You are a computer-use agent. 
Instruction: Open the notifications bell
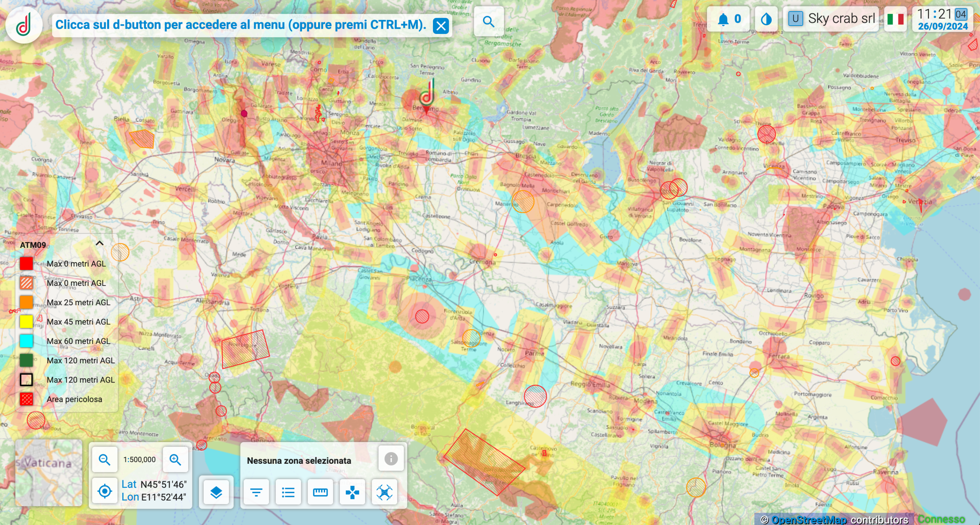[x=723, y=19]
